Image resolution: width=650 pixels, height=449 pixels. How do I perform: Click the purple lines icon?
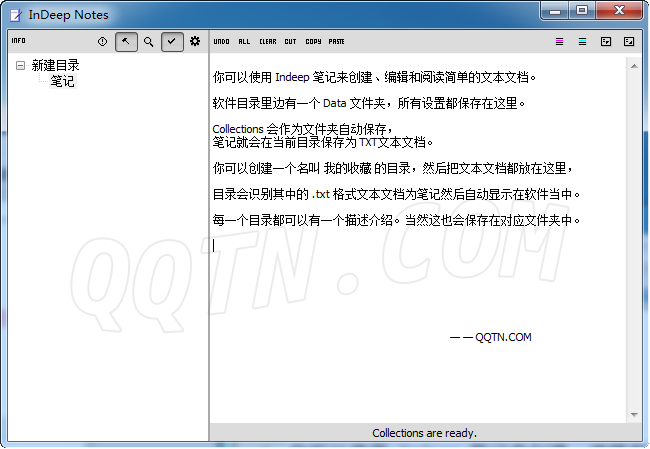tap(559, 42)
